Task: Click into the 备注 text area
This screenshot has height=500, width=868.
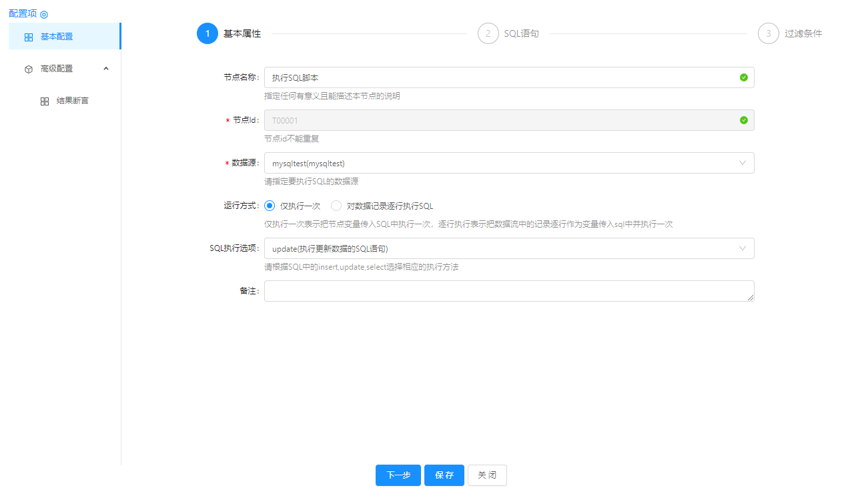Action: pyautogui.click(x=508, y=291)
